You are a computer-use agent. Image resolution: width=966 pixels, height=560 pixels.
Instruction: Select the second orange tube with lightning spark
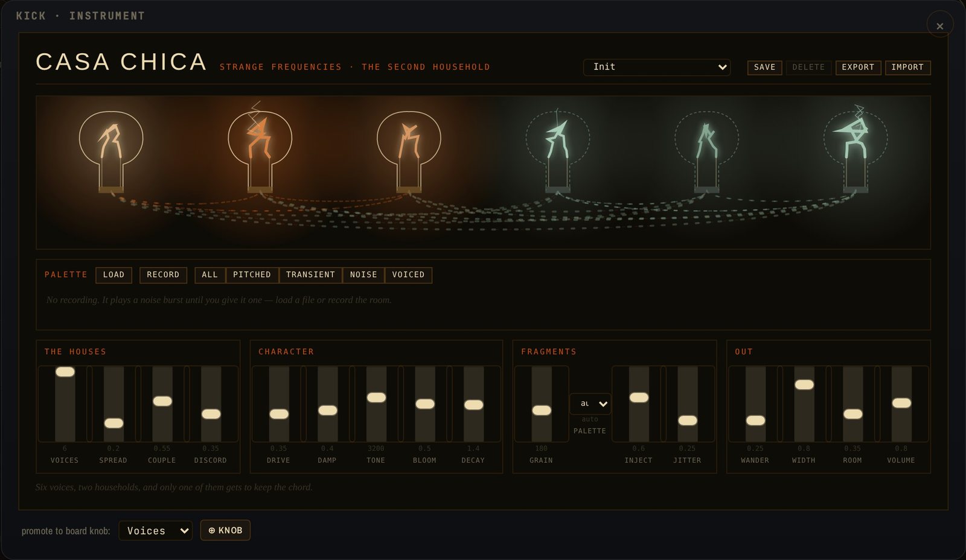(x=260, y=148)
